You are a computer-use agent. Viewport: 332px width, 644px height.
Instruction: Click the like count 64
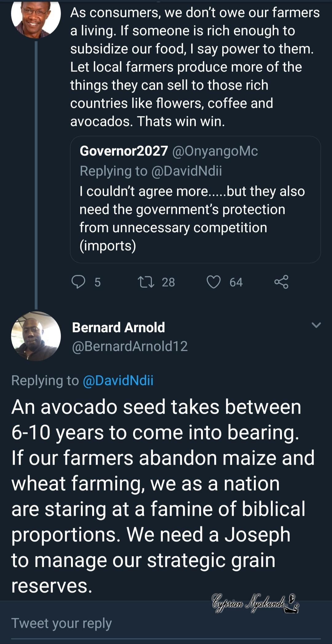(236, 282)
